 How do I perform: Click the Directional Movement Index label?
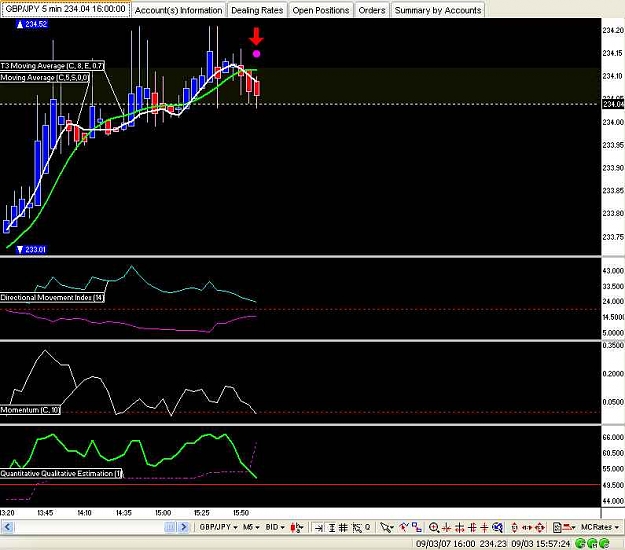pos(52,297)
